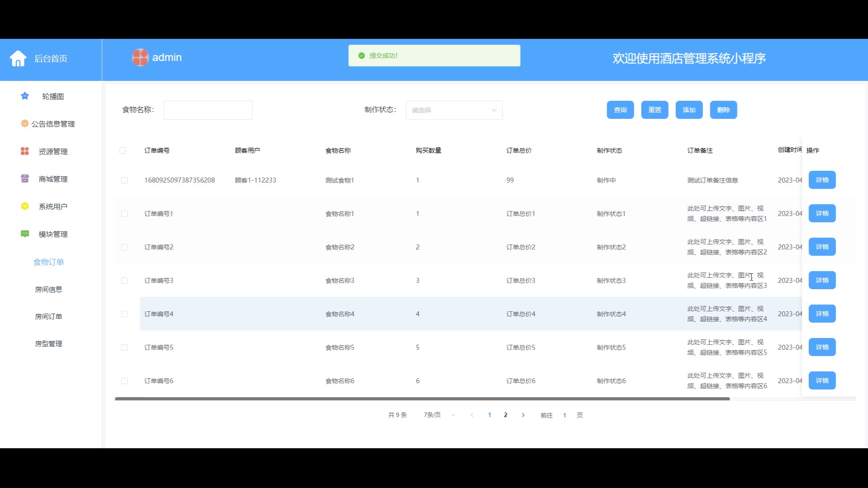Viewport: 868px width, 488px height.
Task: Toggle the select-all checkbox in table header
Action: point(123,150)
